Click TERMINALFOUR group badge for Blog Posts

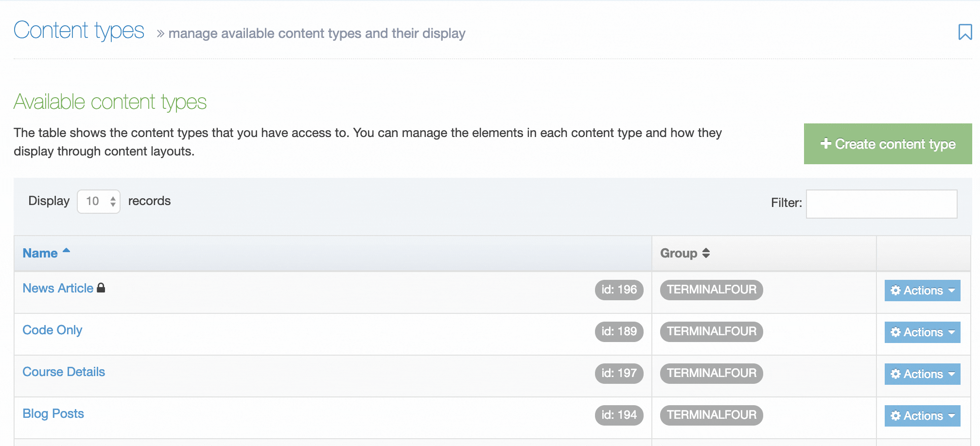coord(711,415)
